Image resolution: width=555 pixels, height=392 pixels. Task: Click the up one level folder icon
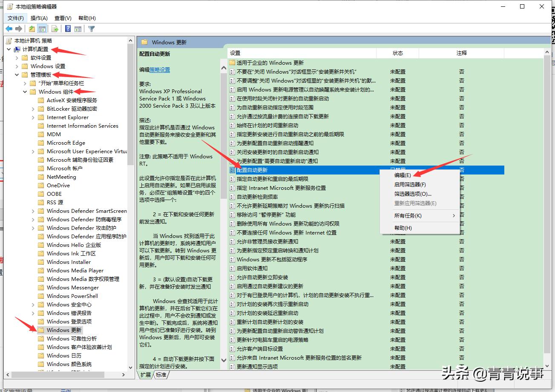31,29
